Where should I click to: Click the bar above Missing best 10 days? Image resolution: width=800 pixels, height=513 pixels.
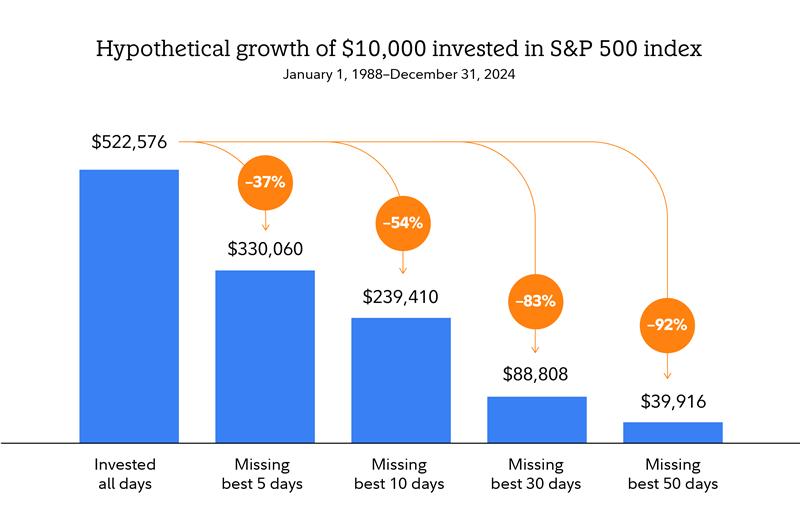coord(401,379)
